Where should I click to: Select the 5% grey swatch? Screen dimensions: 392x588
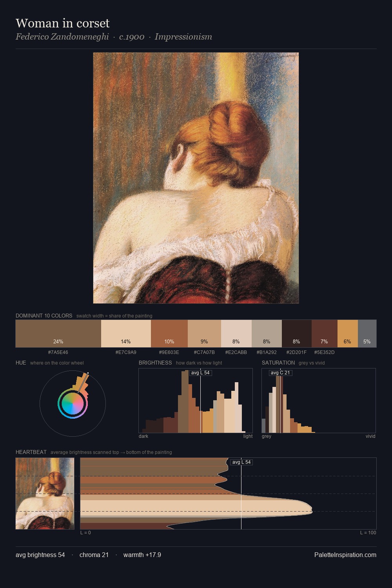coord(367,334)
